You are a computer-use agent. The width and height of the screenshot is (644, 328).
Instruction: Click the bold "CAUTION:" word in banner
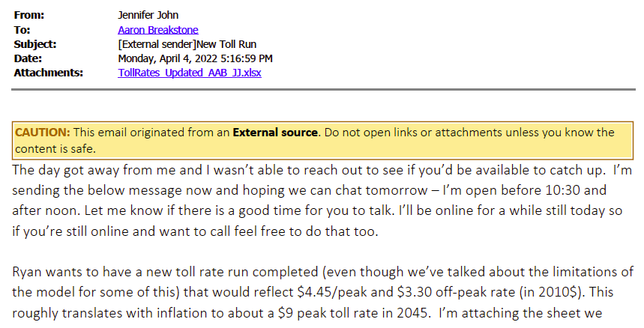[x=43, y=133]
